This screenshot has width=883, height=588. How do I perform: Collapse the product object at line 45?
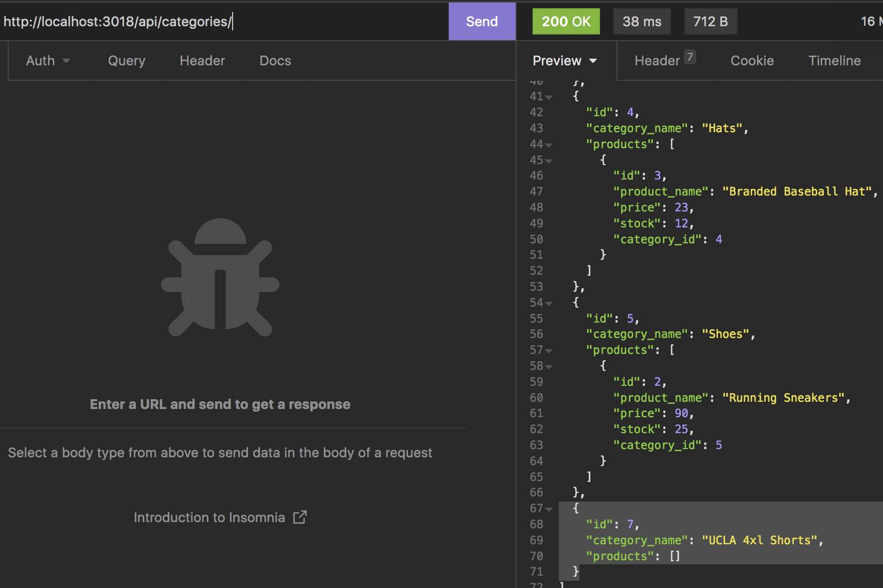point(549,161)
